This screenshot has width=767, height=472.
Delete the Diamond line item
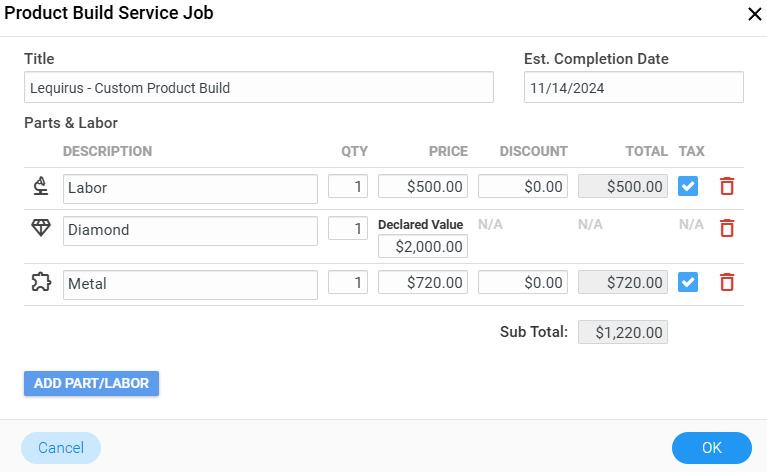tap(727, 228)
